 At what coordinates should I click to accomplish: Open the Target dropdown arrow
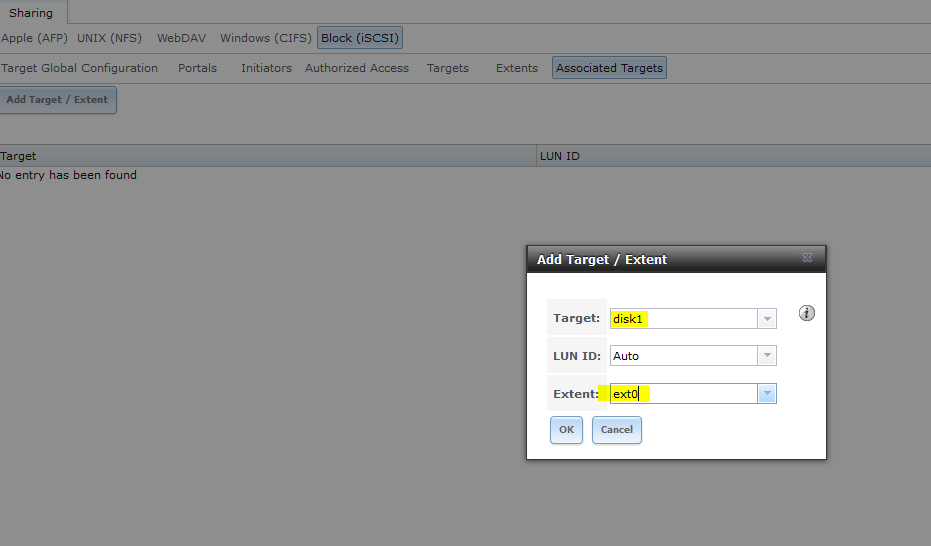tap(767, 319)
